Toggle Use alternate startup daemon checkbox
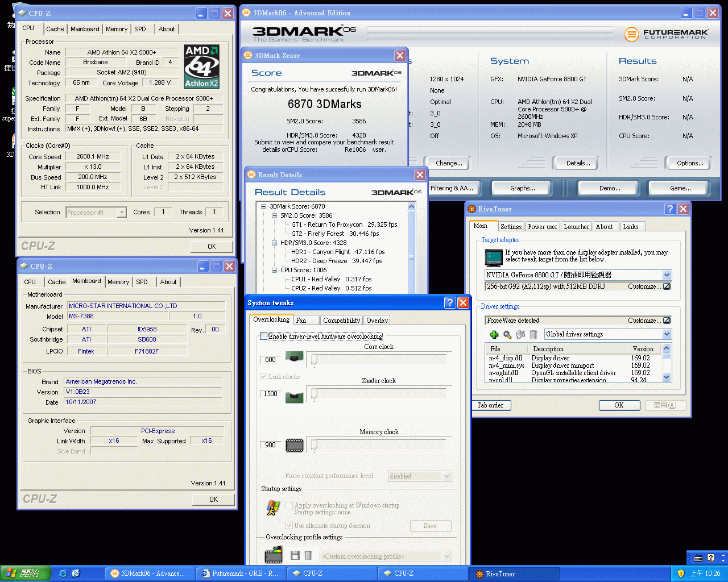Image resolution: width=728 pixels, height=582 pixels. [289, 526]
